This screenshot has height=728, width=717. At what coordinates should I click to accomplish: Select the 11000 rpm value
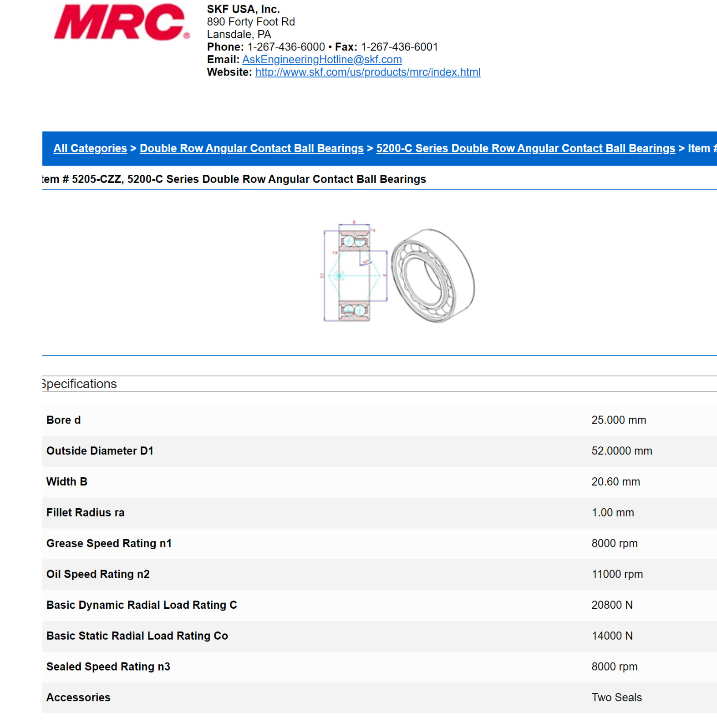[617, 574]
